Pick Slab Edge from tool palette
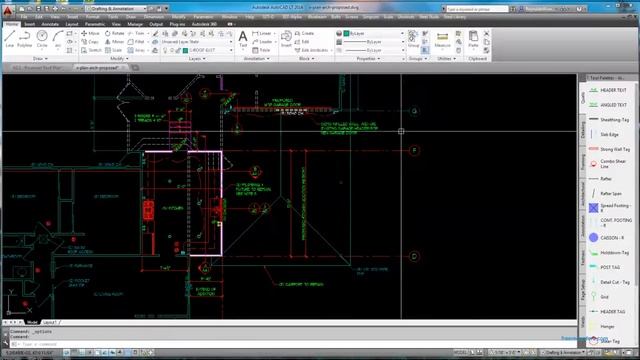The image size is (640, 360). [x=604, y=134]
